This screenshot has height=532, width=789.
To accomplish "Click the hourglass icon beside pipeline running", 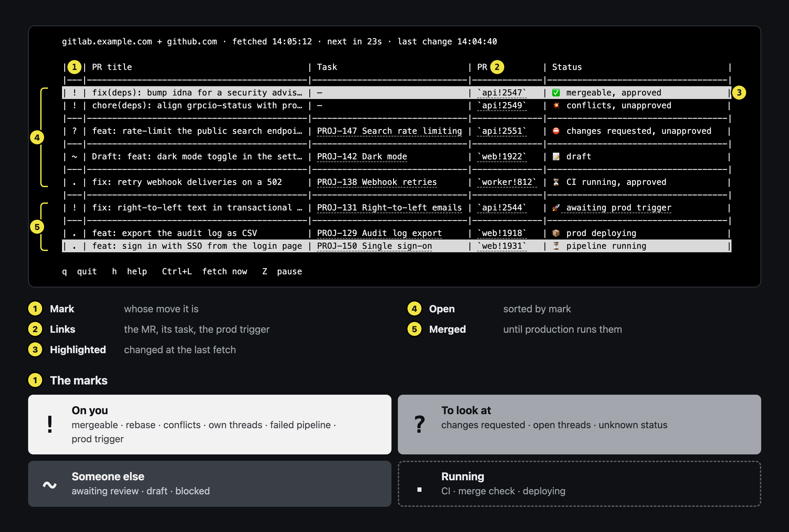I will (556, 246).
